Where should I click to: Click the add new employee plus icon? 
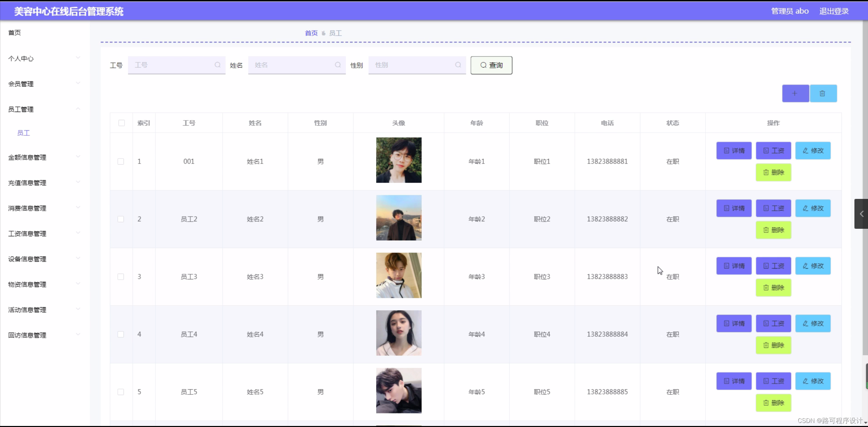(x=794, y=93)
